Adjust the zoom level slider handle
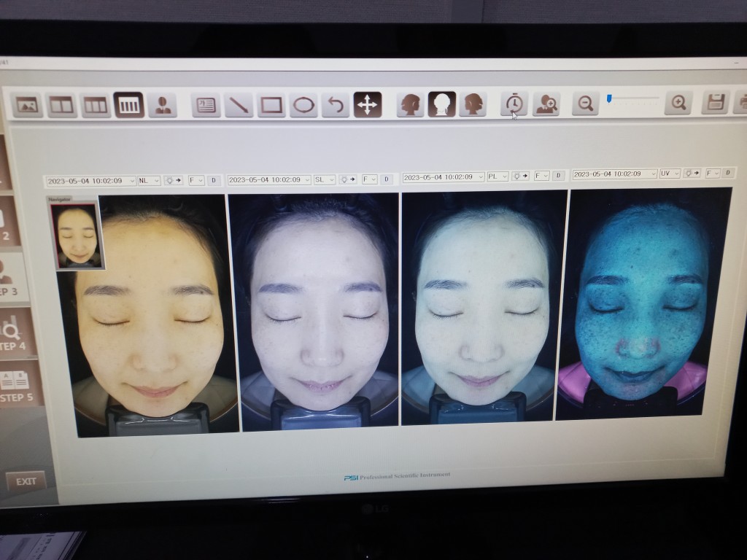747x560 pixels. point(609,98)
